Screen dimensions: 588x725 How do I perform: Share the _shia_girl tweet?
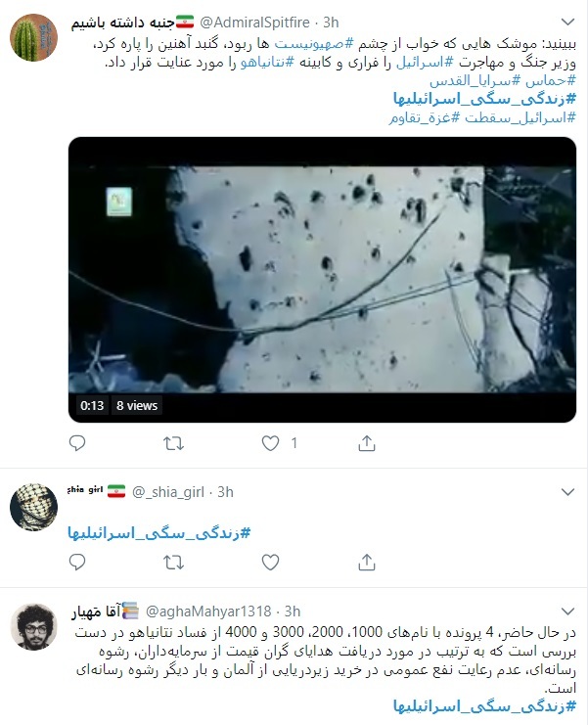point(367,563)
